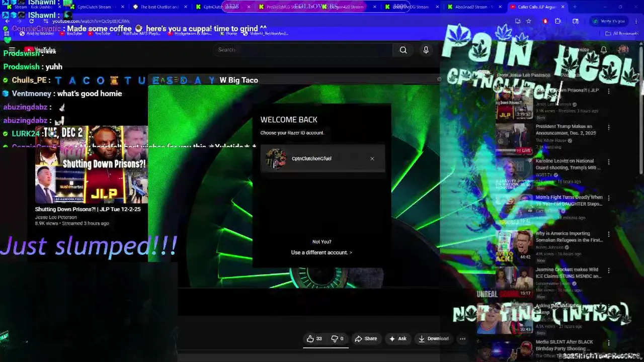Click the 'Verify it's you' profile button
This screenshot has height=362, width=644.
click(x=609, y=21)
